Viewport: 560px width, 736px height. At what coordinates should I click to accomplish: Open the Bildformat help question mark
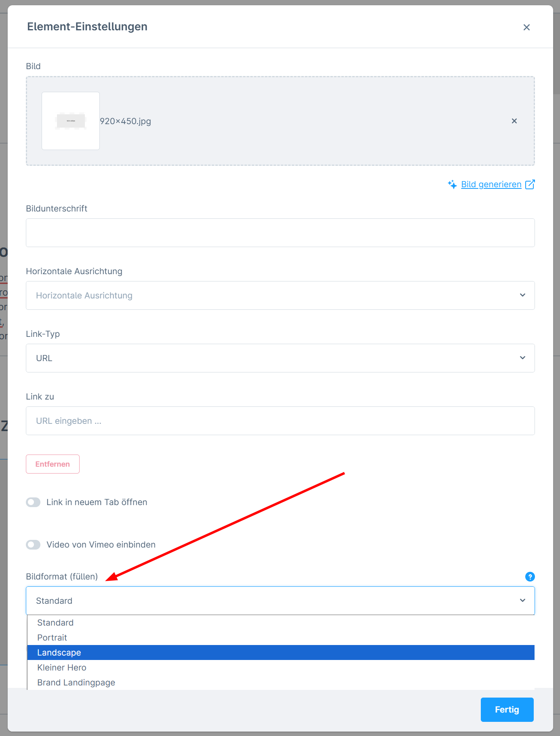pyautogui.click(x=530, y=577)
